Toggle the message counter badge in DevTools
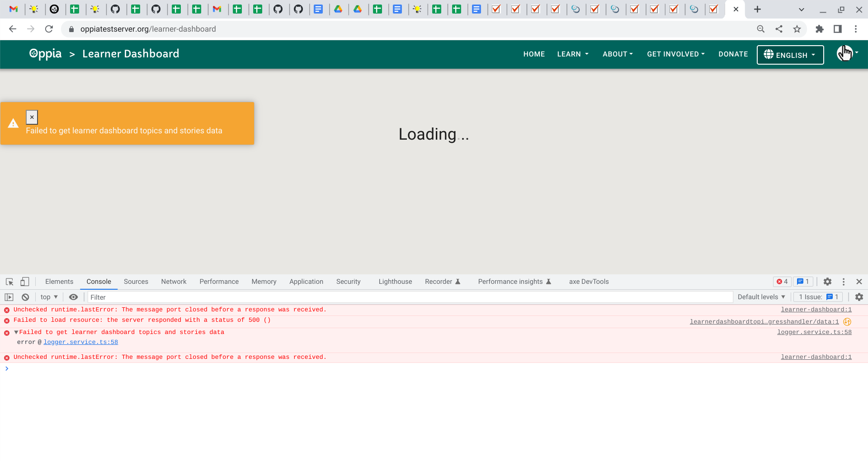The image size is (868, 461). click(803, 282)
